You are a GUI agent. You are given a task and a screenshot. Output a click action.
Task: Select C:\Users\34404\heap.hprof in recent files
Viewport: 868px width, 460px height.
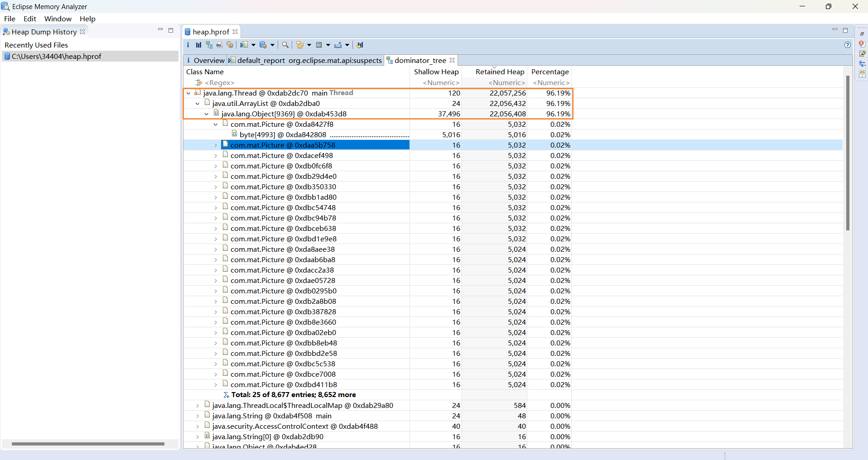(90, 56)
